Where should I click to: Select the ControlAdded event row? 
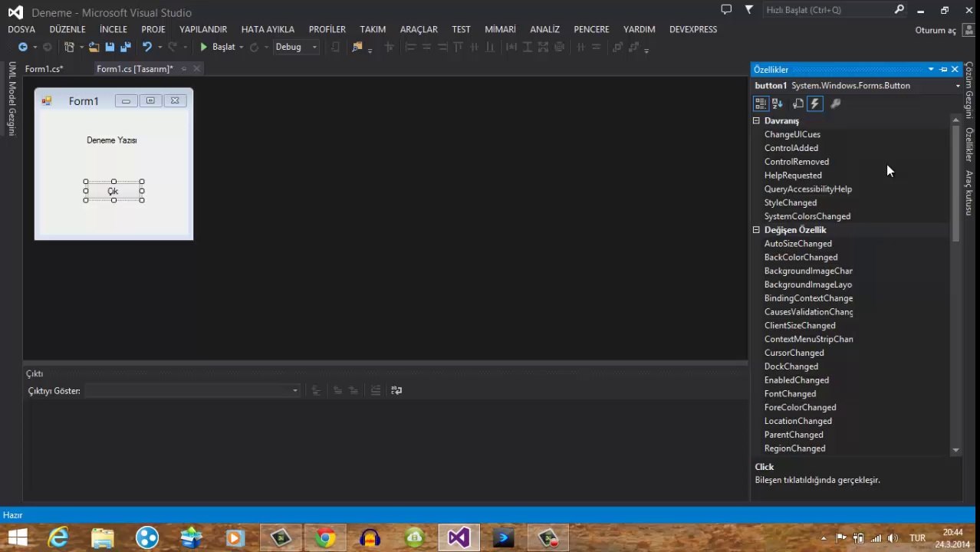point(850,148)
